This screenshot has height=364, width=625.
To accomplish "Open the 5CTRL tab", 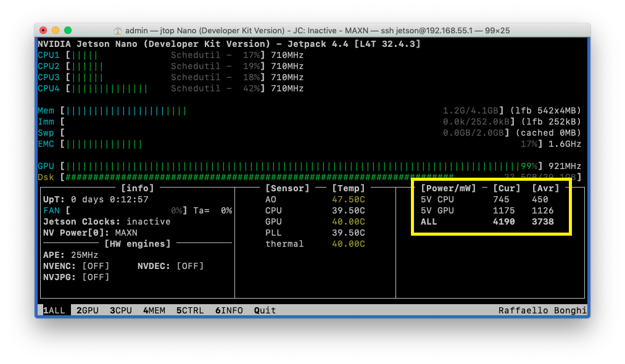I will (190, 310).
